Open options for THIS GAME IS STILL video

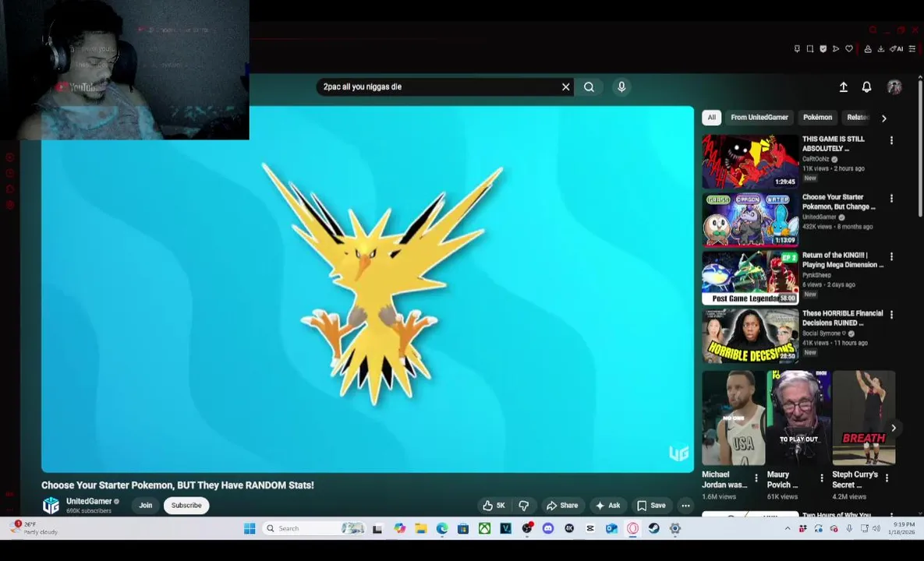[x=891, y=141]
